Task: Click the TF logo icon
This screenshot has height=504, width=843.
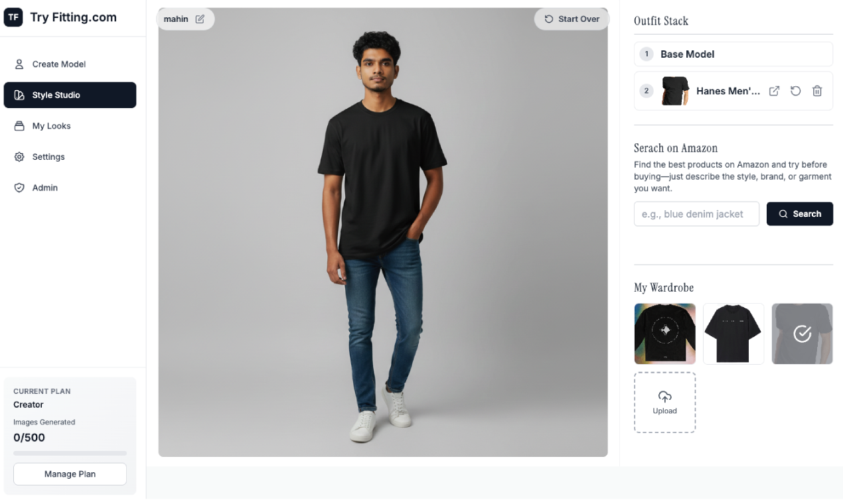Action: [13, 17]
